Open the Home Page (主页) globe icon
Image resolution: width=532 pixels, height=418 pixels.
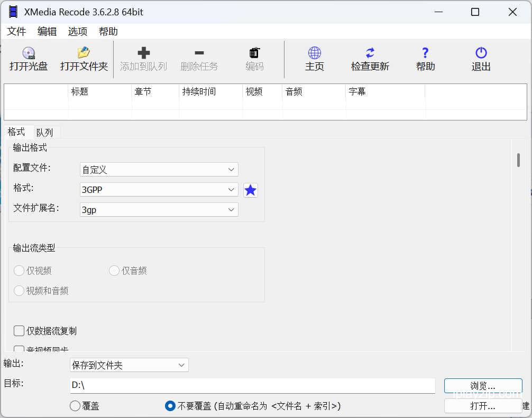[315, 53]
